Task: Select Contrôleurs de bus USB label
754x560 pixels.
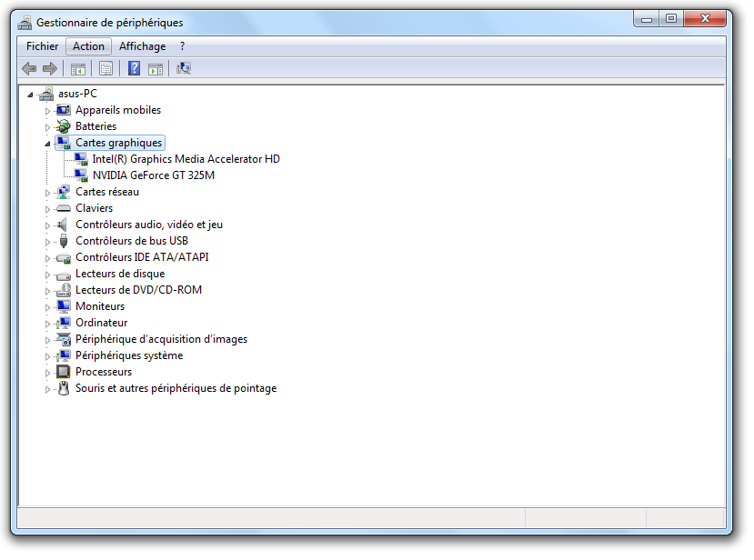Action: point(132,241)
